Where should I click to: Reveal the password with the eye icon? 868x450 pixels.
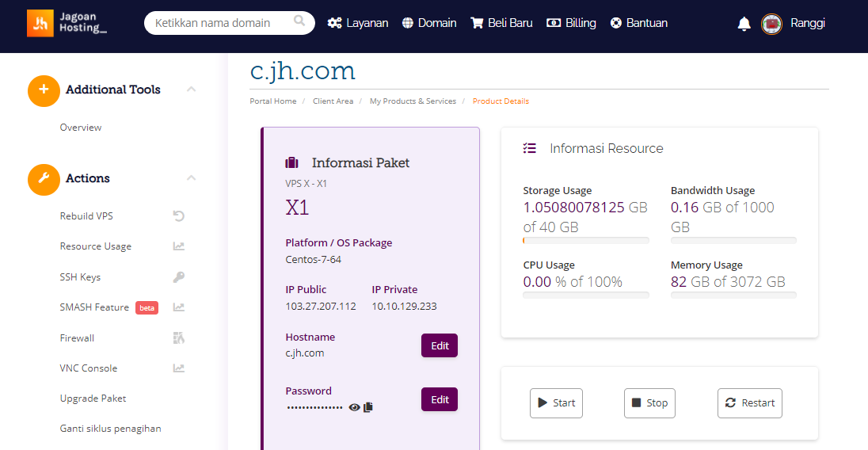click(x=354, y=408)
